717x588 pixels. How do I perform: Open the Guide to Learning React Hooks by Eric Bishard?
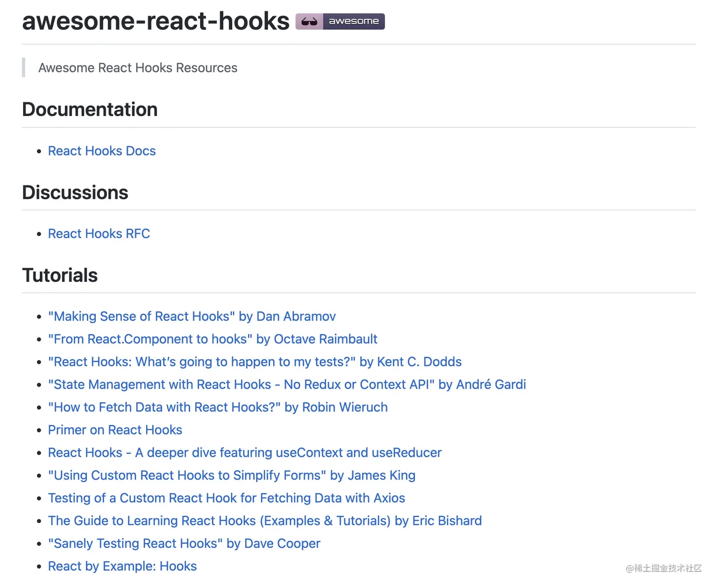(265, 521)
